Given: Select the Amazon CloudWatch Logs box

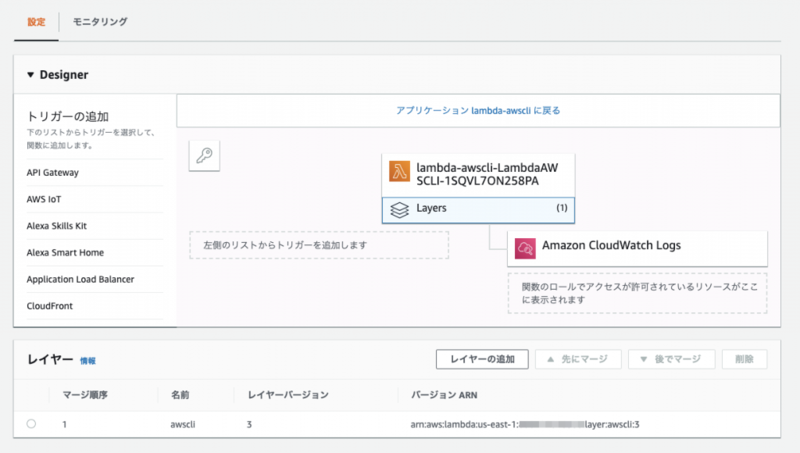Looking at the screenshot, I should [x=637, y=248].
